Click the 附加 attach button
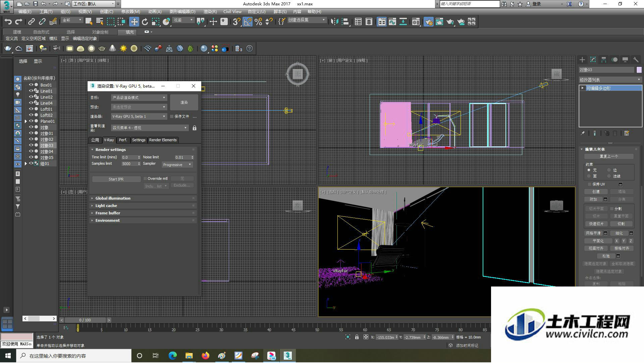Viewport: 644px width, 363px height. tap(593, 199)
